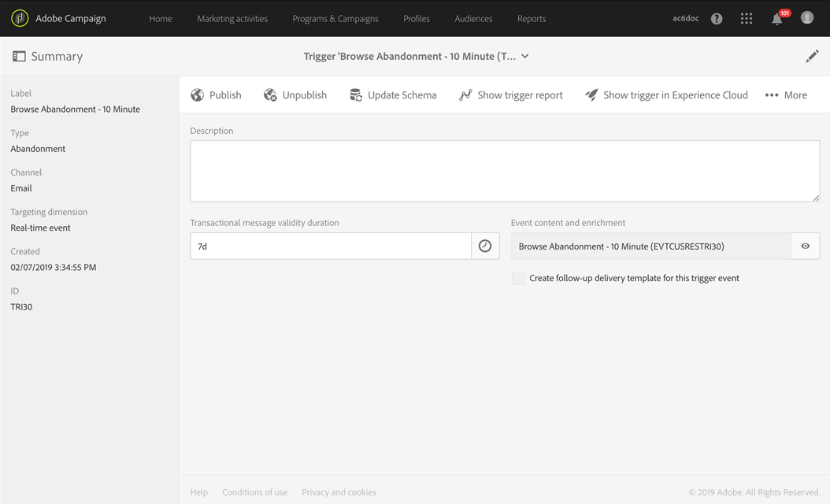Image resolution: width=830 pixels, height=504 pixels.
Task: Open the apps grid switcher icon
Action: (x=747, y=19)
